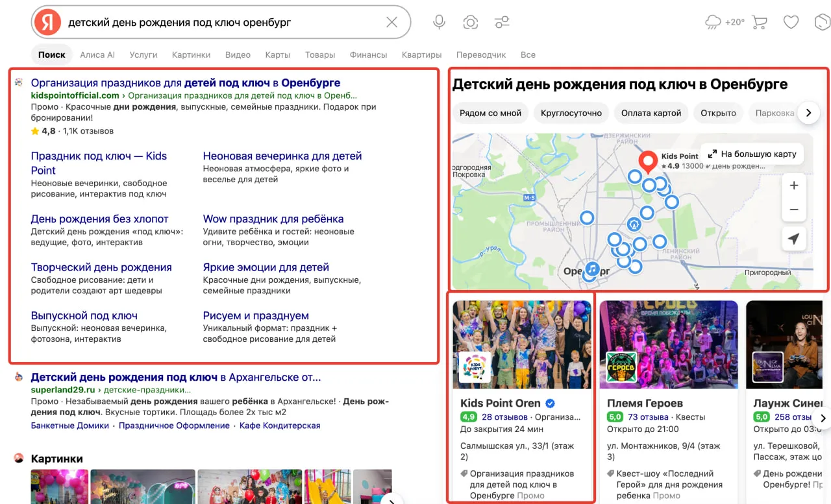Viewport: 831px width, 504px height.
Task: Click the red Kids Point map pin
Action: [x=648, y=162]
